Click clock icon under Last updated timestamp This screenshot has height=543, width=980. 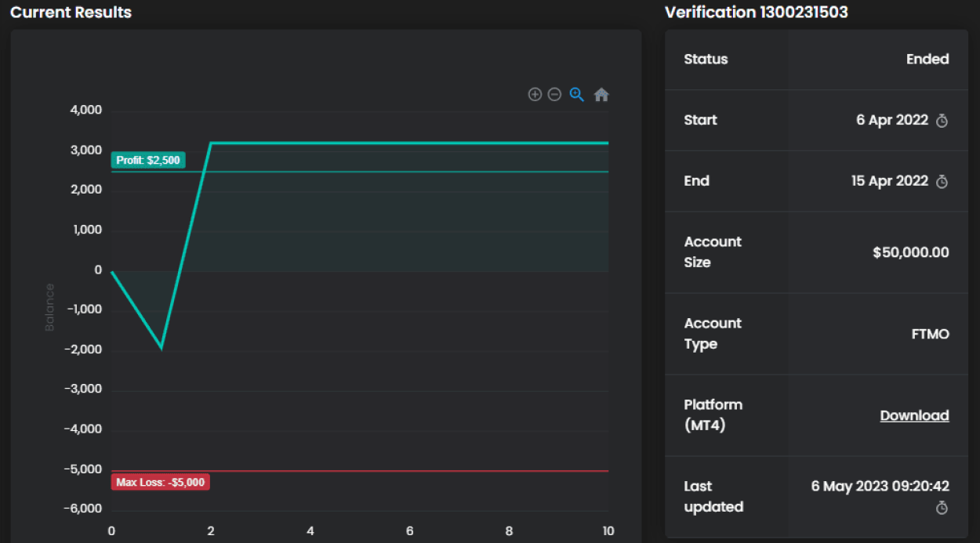point(942,509)
